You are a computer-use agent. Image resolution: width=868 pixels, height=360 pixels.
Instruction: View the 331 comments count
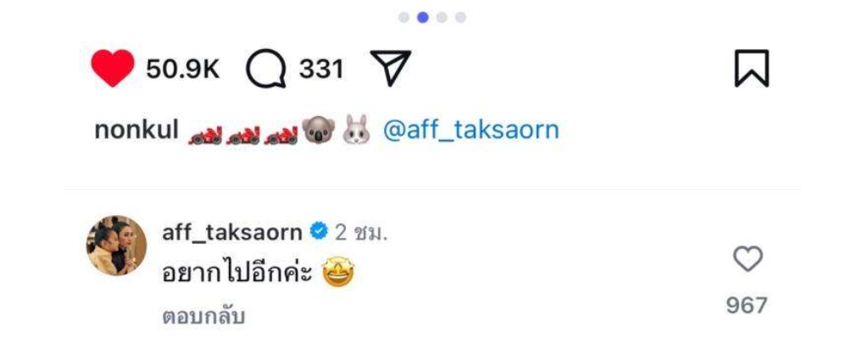pyautogui.click(x=321, y=69)
